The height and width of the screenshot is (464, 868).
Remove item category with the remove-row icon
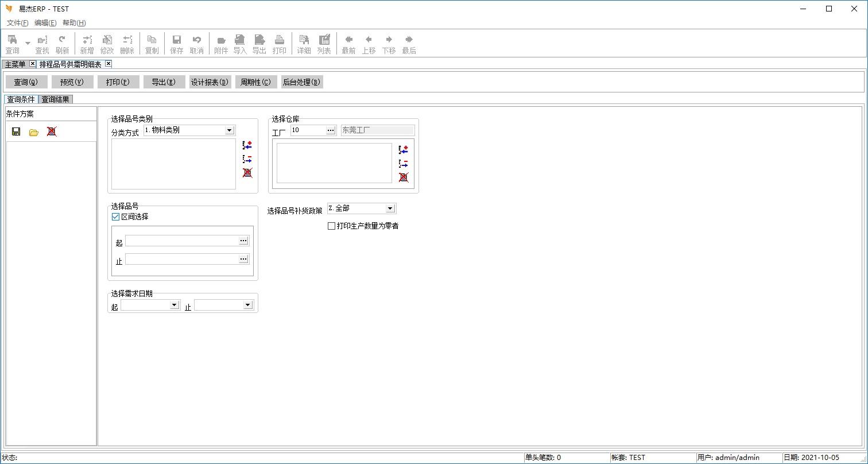tap(247, 159)
